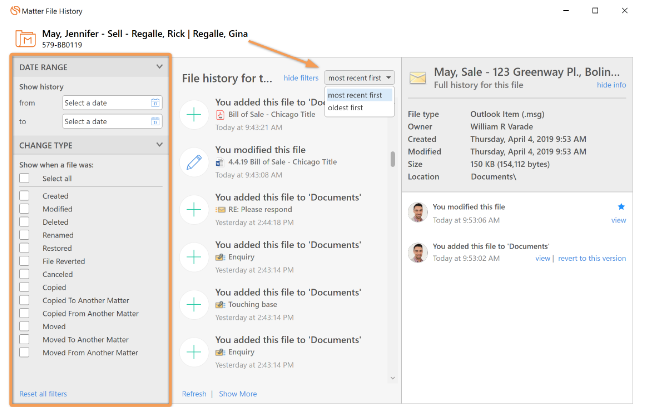Click the 'from' Select a date field
Image resolution: width=647 pixels, height=417 pixels.
(112, 103)
